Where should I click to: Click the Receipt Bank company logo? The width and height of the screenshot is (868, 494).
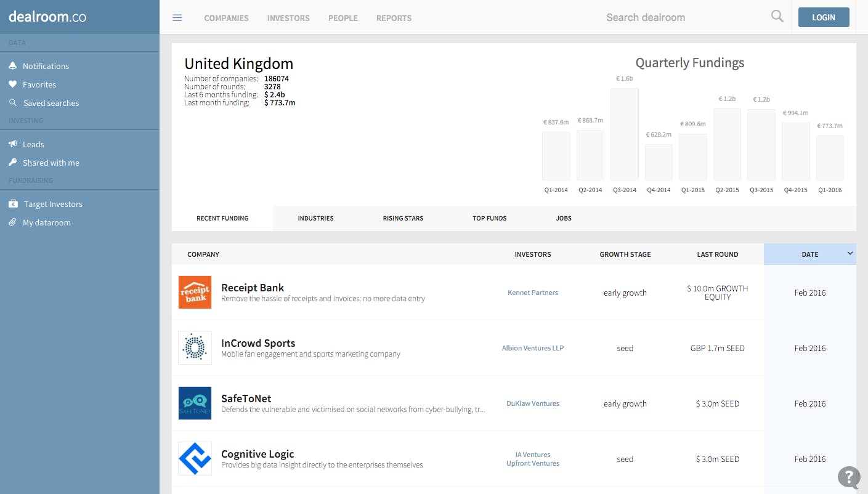coord(195,292)
